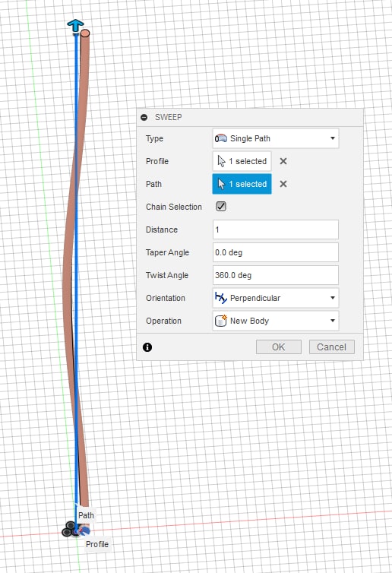Click the SWEEP dialog title text

tap(168, 117)
